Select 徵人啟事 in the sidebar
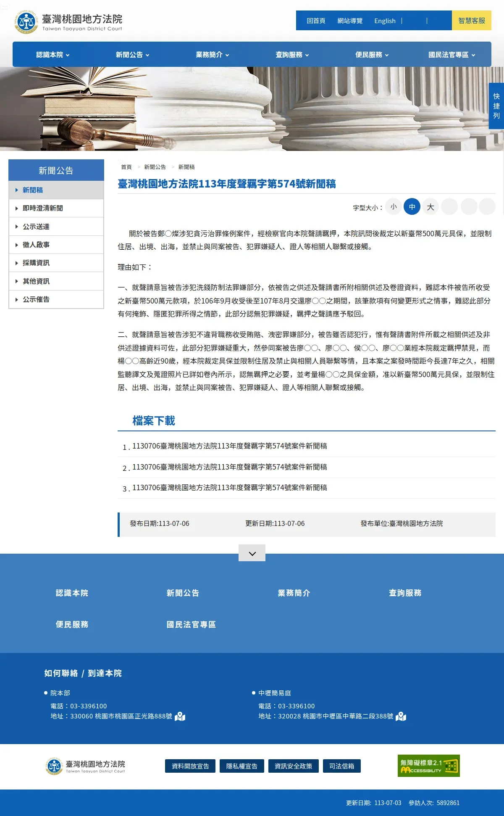Viewport: 504px width, 816px height. [x=56, y=245]
